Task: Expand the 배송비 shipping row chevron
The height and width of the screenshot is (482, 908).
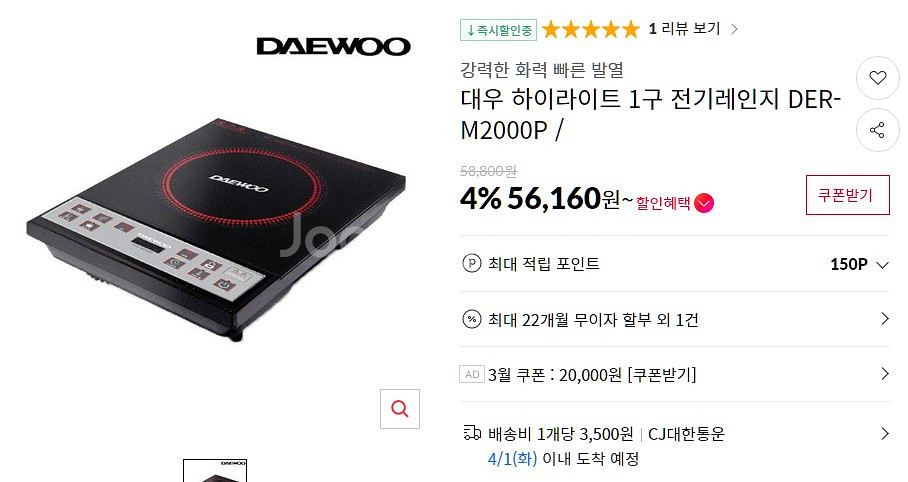Action: (884, 433)
